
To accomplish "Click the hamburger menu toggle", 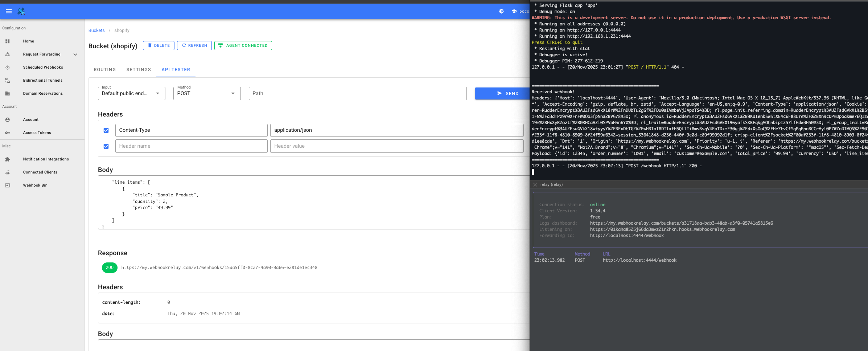I will tap(9, 11).
